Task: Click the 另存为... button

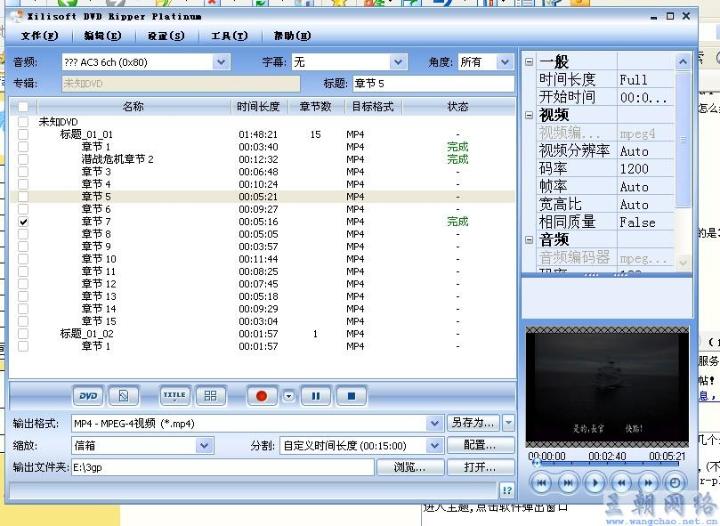Action: pyautogui.click(x=473, y=423)
